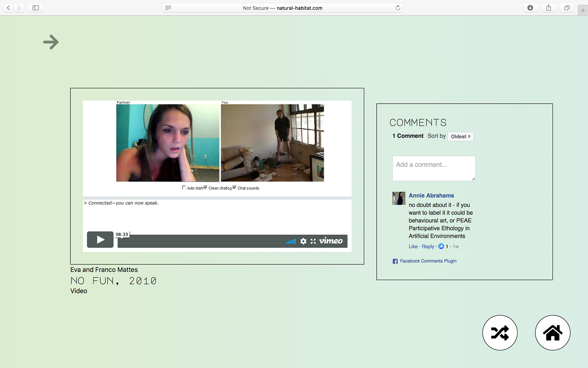Click the 1w comment timestamp
Viewport: 588px width, 368px height.
pyautogui.click(x=456, y=247)
